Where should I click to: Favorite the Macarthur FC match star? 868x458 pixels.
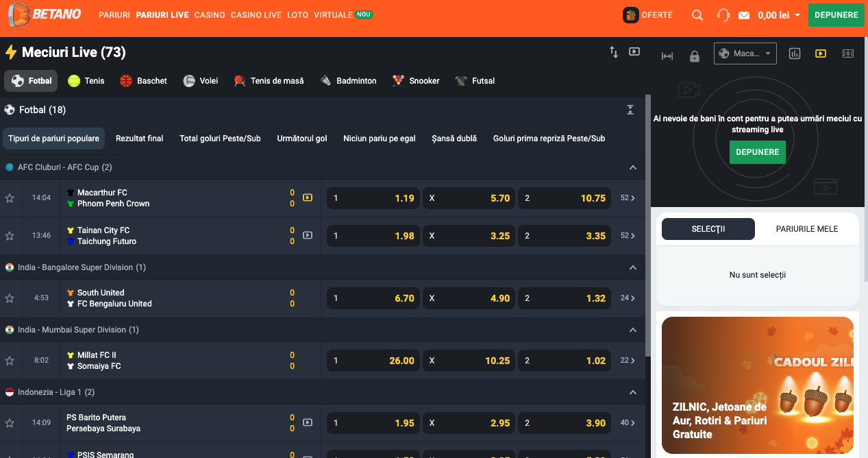(10, 198)
